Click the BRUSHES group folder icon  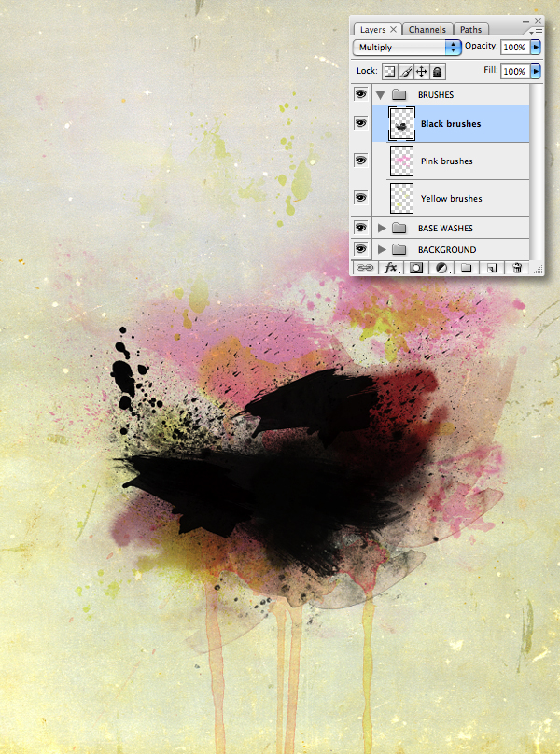click(x=399, y=94)
